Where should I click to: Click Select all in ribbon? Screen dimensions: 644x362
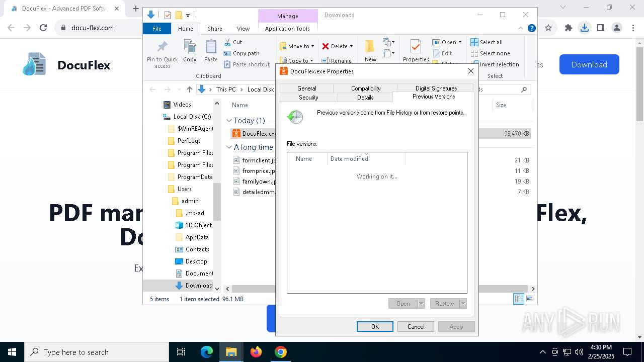pos(487,42)
